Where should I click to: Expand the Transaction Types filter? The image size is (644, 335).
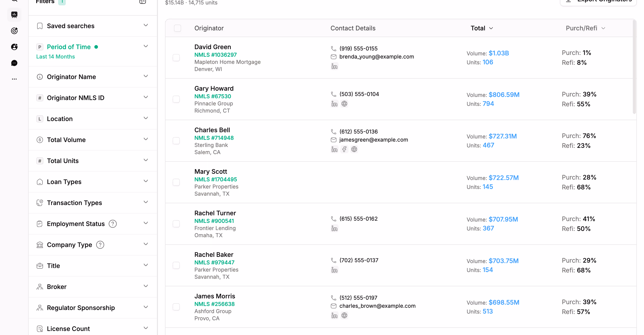point(93,203)
